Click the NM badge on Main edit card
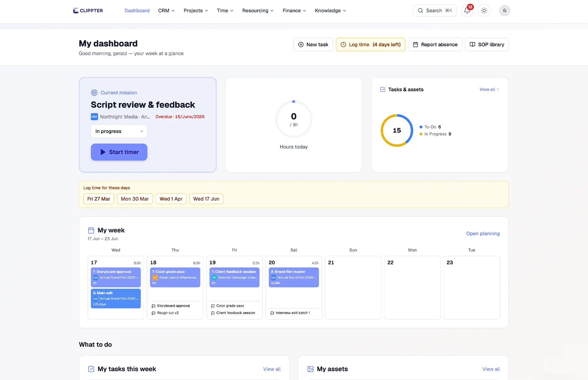588x380 pixels. (96, 299)
